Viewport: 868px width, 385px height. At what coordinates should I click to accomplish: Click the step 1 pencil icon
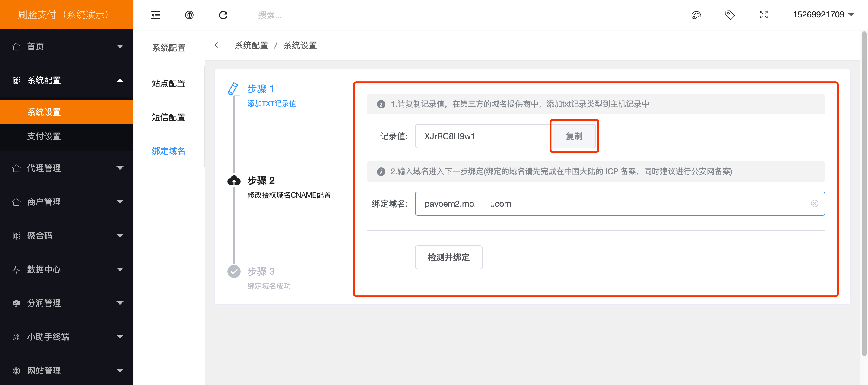(x=233, y=89)
